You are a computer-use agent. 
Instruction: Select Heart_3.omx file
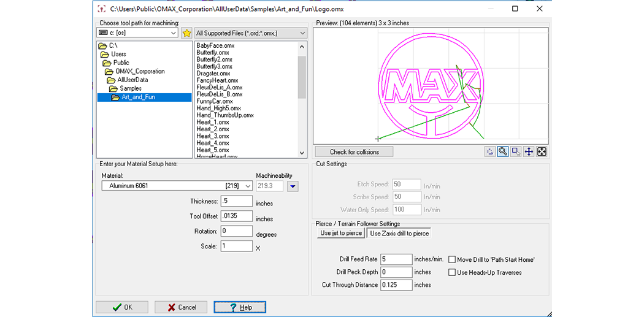pos(213,136)
